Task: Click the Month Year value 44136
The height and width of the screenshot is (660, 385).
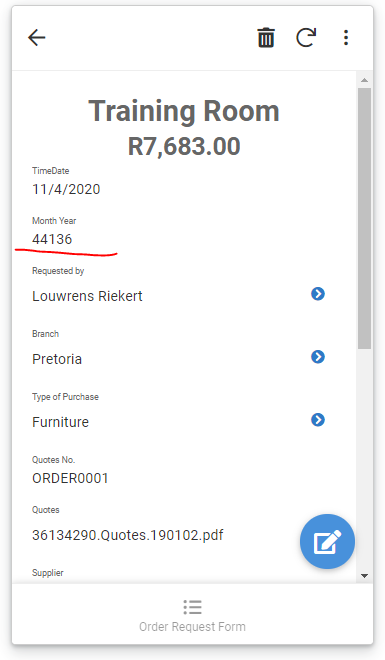Action: [x=52, y=239]
